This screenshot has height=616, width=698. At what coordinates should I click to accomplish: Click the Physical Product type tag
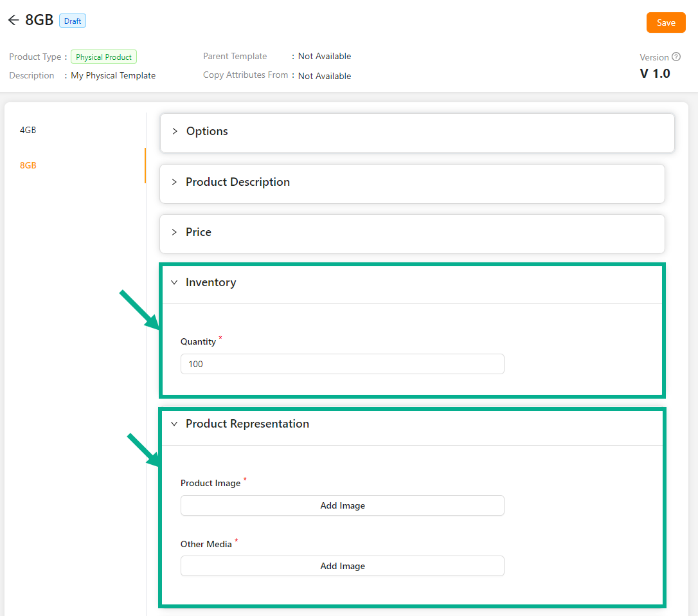click(x=103, y=57)
